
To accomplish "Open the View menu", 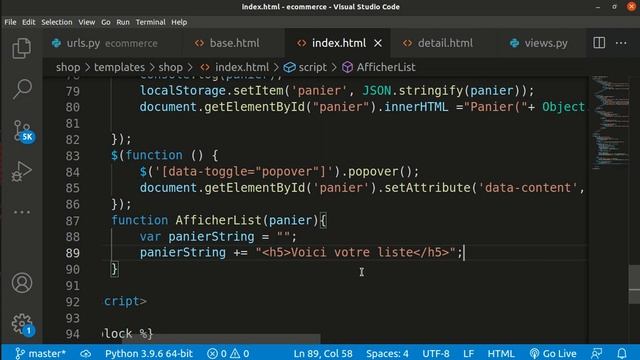I will click(x=87, y=22).
